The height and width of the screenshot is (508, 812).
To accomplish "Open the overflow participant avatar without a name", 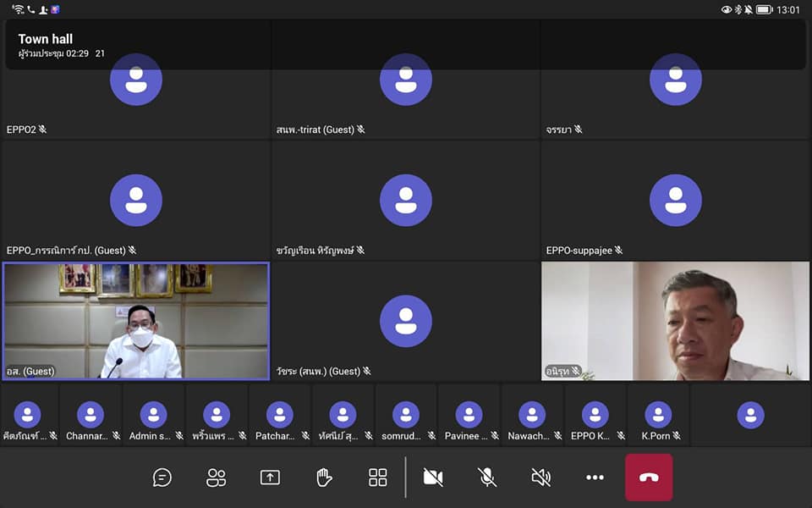I will pyautogui.click(x=750, y=415).
